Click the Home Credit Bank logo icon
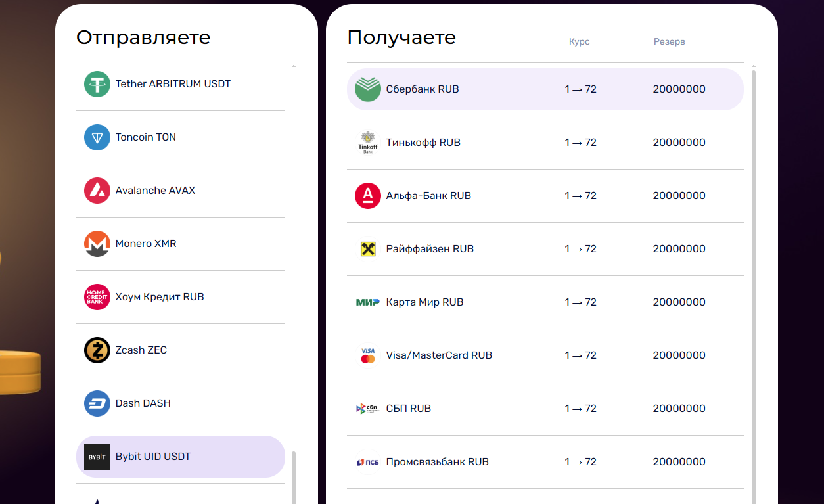This screenshot has height=504, width=824. (x=97, y=297)
